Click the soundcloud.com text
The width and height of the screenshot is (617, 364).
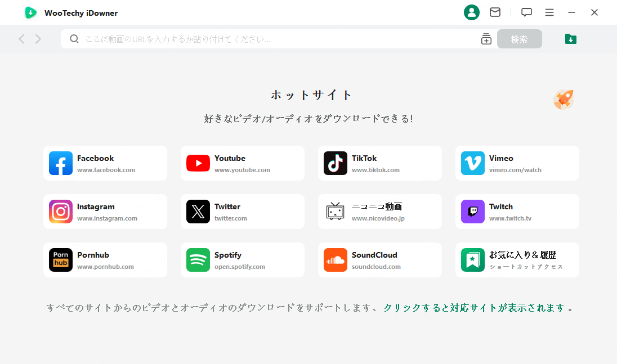(376, 267)
